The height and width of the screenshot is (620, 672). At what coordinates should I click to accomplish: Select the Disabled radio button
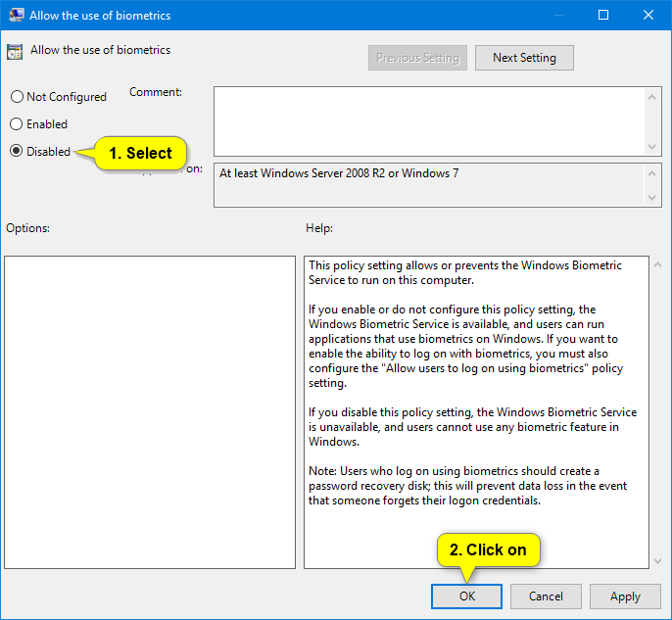point(16,152)
